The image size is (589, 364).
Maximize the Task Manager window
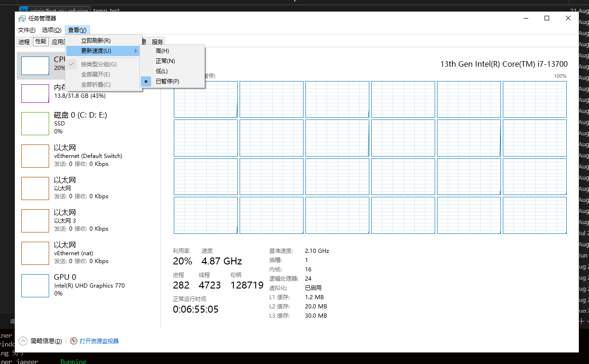click(x=547, y=19)
